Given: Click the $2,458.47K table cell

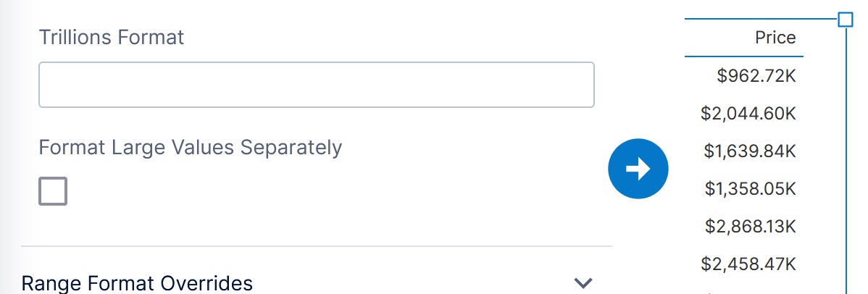Looking at the screenshot, I should 748,264.
